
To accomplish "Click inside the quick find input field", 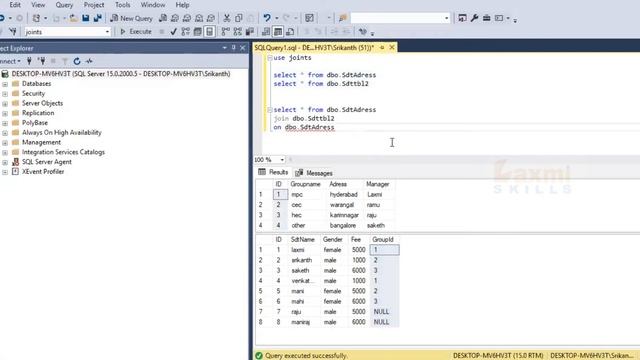I will point(397,18).
